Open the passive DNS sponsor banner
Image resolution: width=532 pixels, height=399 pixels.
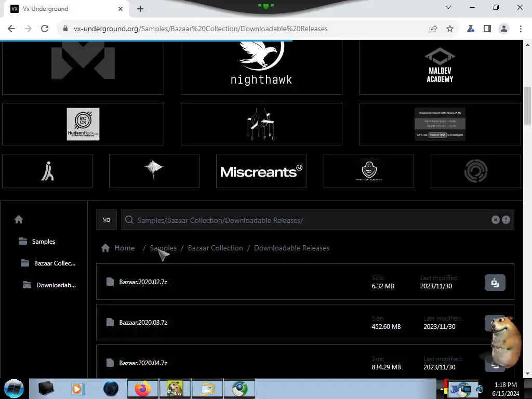pyautogui.click(x=440, y=124)
